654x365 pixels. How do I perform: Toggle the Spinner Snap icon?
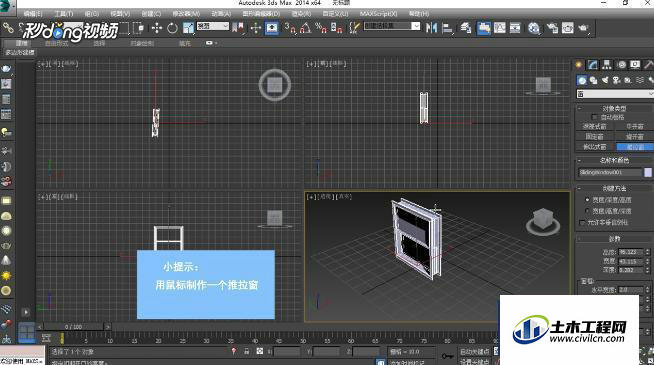[337, 28]
